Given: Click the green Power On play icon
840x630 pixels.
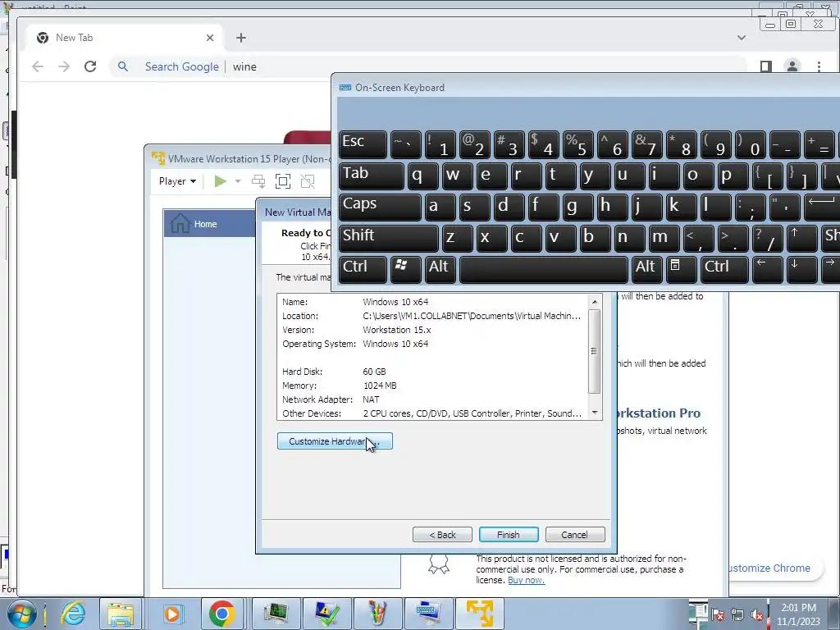Looking at the screenshot, I should tap(220, 181).
